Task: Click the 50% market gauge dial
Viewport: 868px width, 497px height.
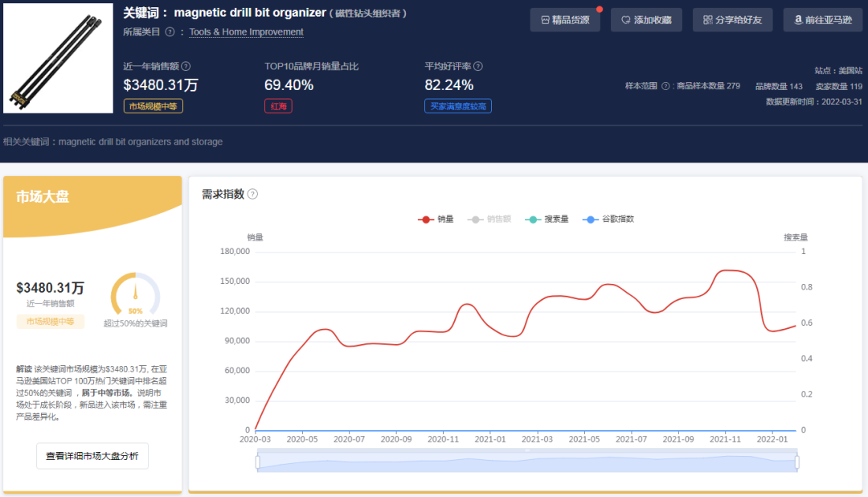Action: pyautogui.click(x=136, y=294)
